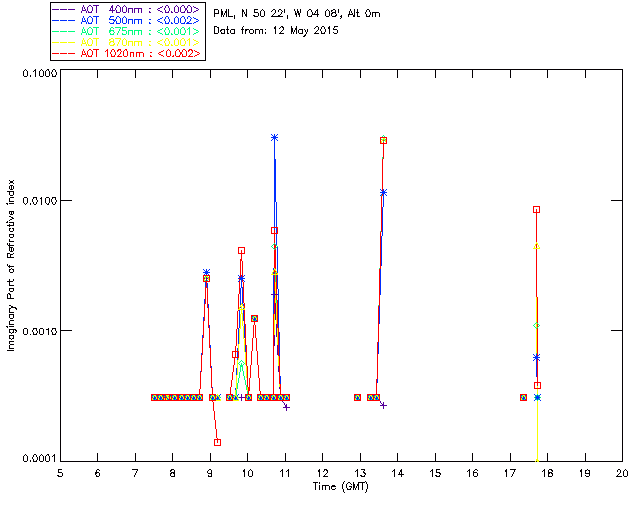Screen dimensions: 640x512
Task: Click the 'Data from: 12 May 2015' text
Action: tap(276, 31)
